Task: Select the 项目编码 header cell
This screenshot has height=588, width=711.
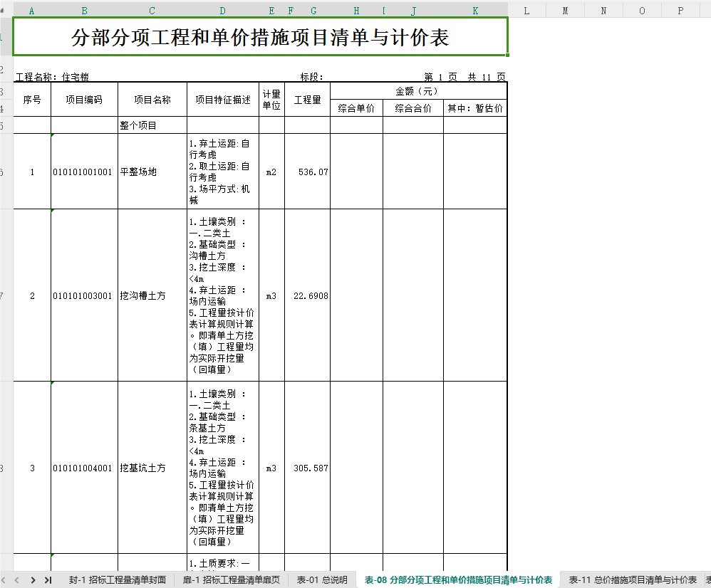Action: 84,100
